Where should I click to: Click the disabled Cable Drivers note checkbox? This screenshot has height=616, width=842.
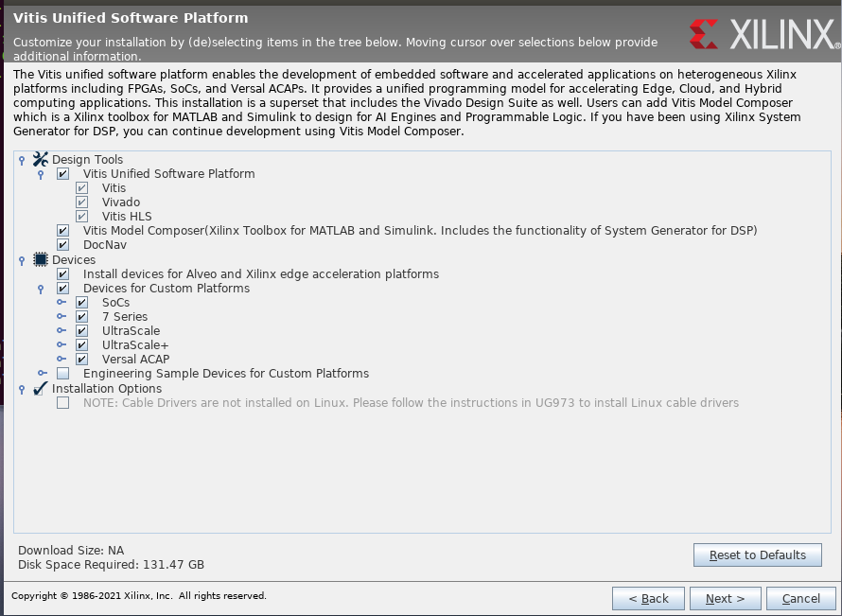click(x=62, y=402)
